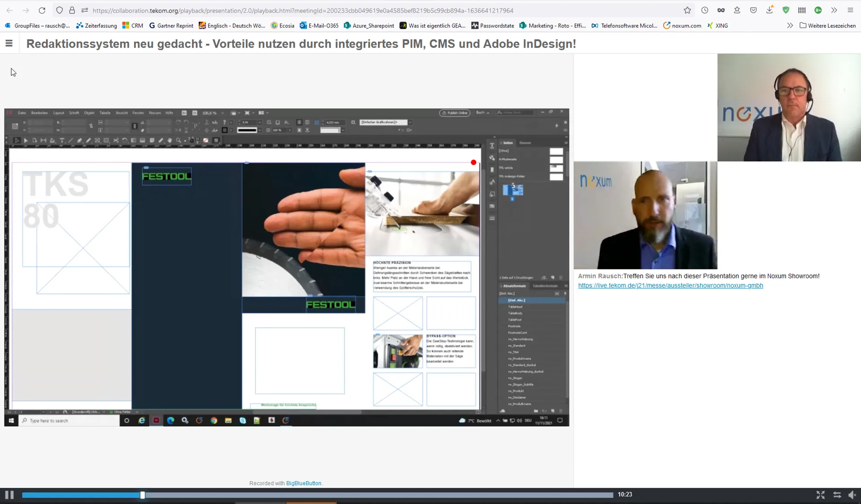Open the Zeiterfassung bookmark

click(x=96, y=26)
